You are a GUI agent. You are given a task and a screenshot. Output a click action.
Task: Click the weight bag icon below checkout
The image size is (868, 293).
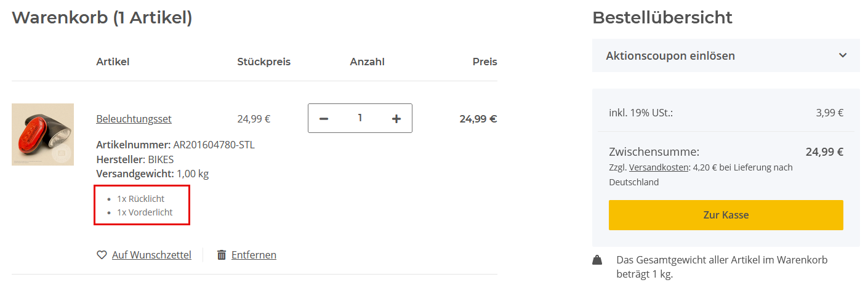[x=597, y=260]
